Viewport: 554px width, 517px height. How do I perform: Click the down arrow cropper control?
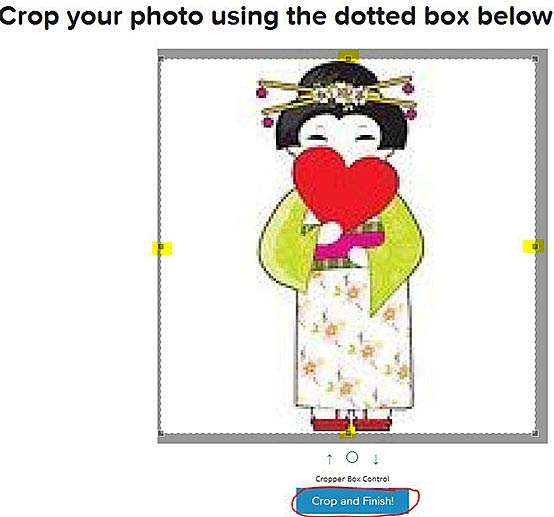(376, 459)
